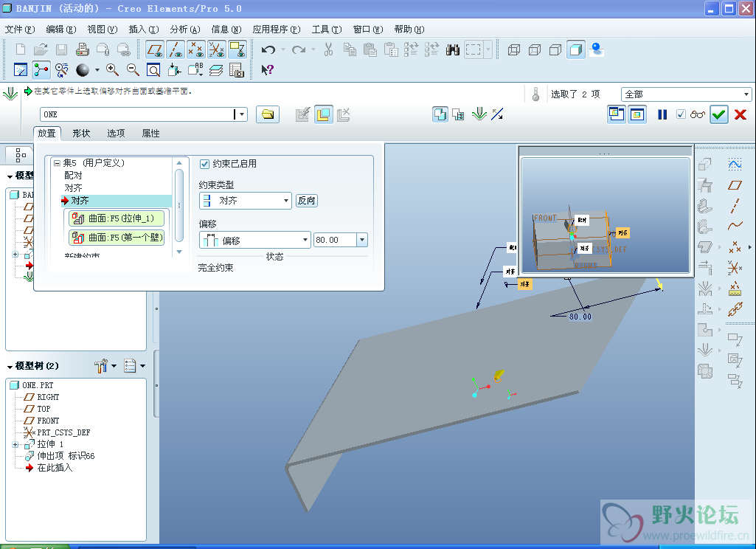Undo the last action
Viewport: 756px width, 549px height.
coord(268,49)
